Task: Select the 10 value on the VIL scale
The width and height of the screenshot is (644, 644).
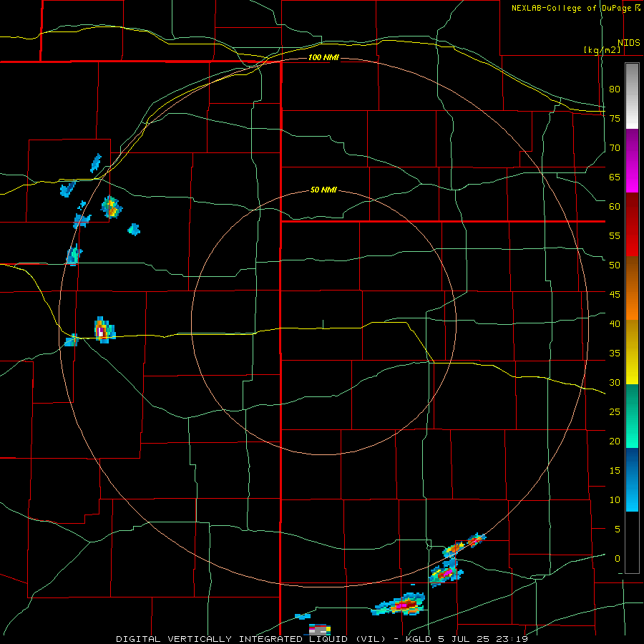Action: coord(615,500)
